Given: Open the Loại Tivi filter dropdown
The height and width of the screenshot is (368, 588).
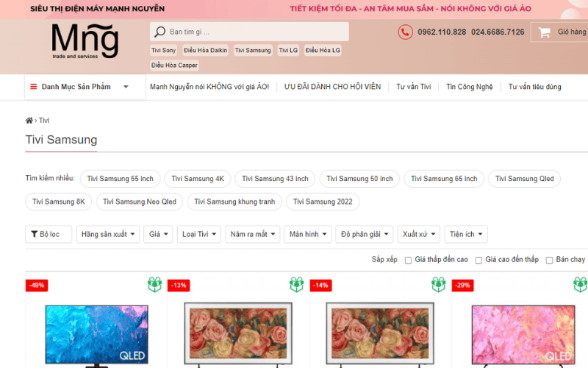Looking at the screenshot, I should coord(199,234).
